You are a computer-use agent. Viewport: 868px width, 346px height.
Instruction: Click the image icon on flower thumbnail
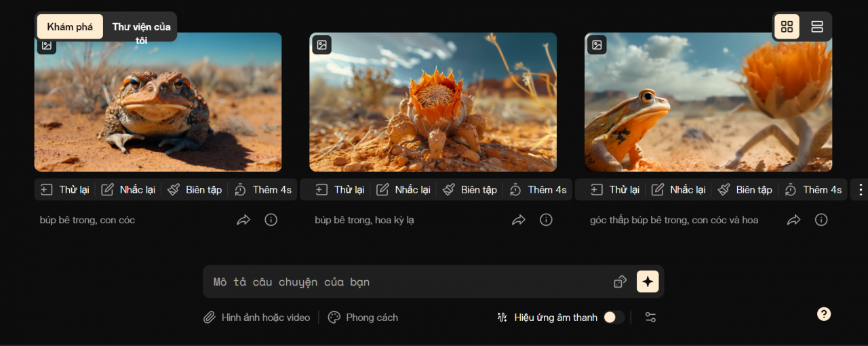click(321, 45)
